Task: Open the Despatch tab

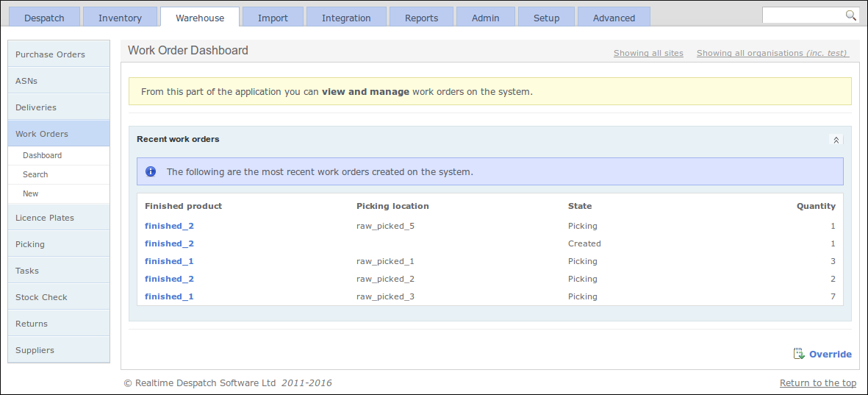Action: [x=44, y=18]
